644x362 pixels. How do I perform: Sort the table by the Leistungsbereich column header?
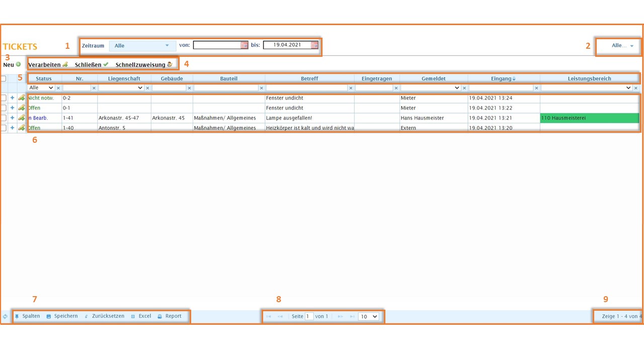[590, 79]
